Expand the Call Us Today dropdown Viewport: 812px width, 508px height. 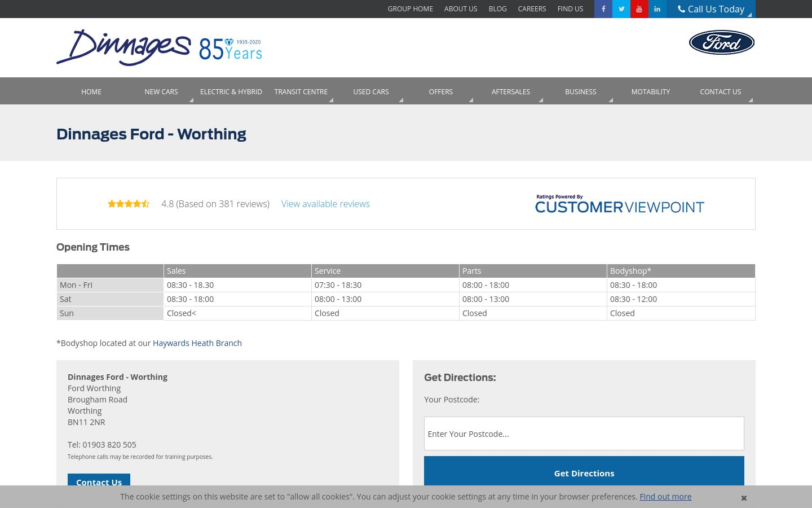coord(711,9)
